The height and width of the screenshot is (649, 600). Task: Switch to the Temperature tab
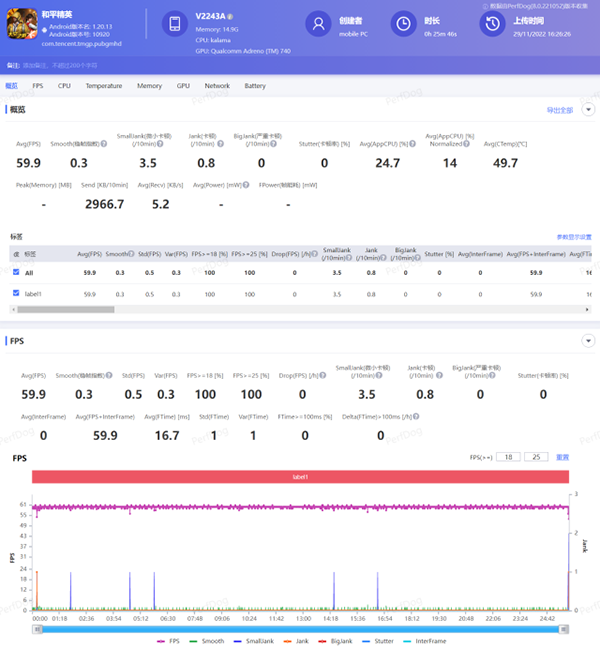[x=104, y=86]
